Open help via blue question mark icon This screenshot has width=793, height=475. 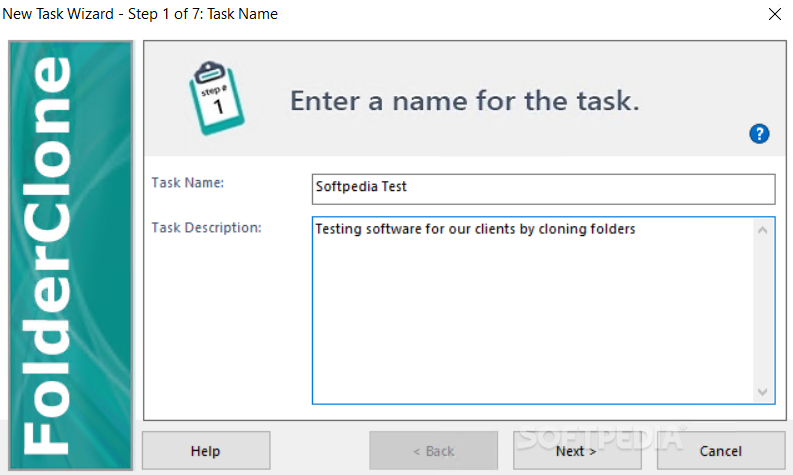[x=759, y=134]
